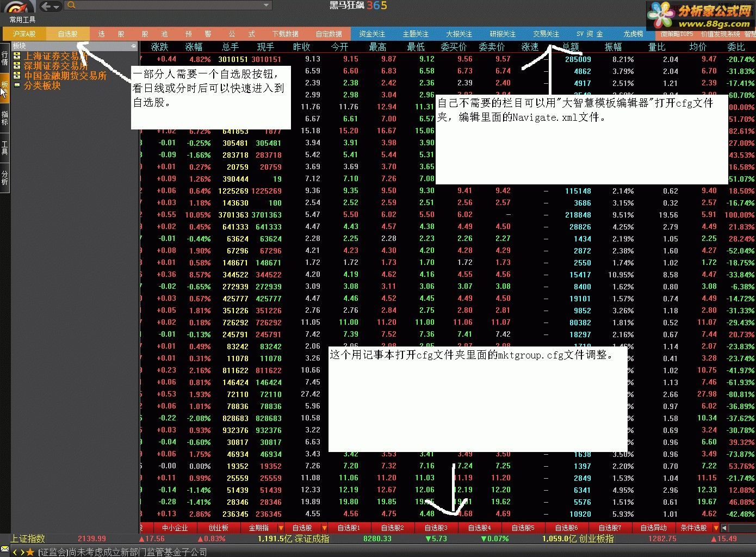Open the 选股 tab

(x=111, y=34)
